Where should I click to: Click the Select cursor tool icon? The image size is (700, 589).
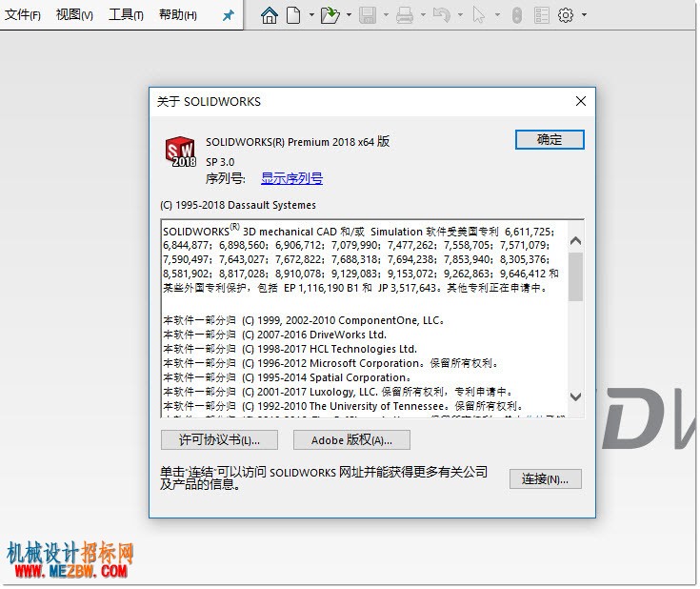coord(478,15)
